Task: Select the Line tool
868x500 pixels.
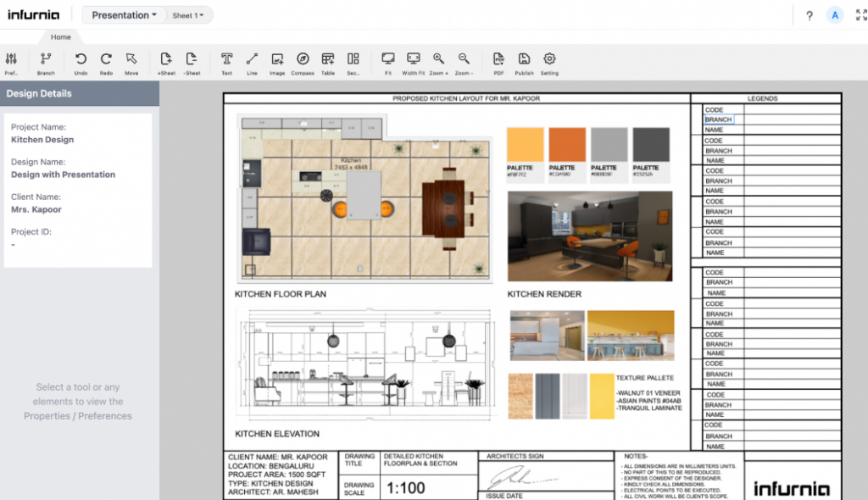Action: (252, 63)
